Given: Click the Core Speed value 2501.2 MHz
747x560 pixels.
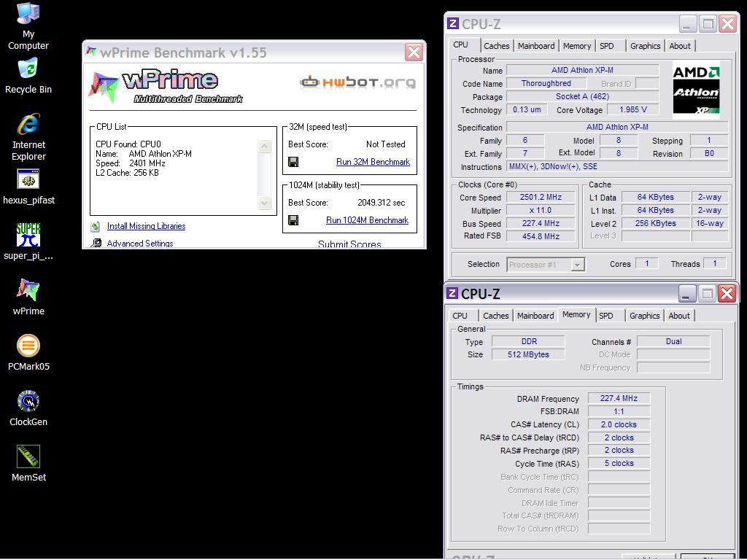Looking at the screenshot, I should 541,197.
